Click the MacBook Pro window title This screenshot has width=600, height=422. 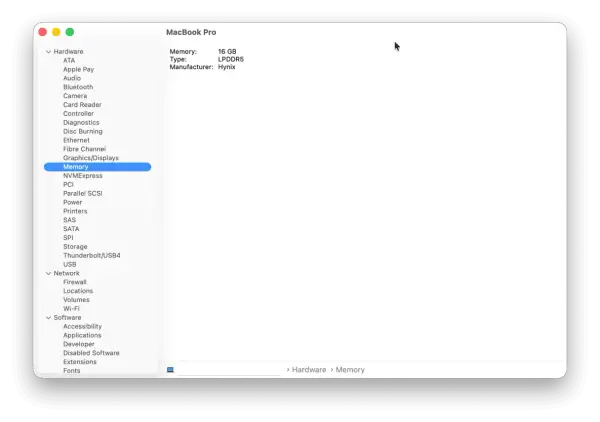click(191, 32)
